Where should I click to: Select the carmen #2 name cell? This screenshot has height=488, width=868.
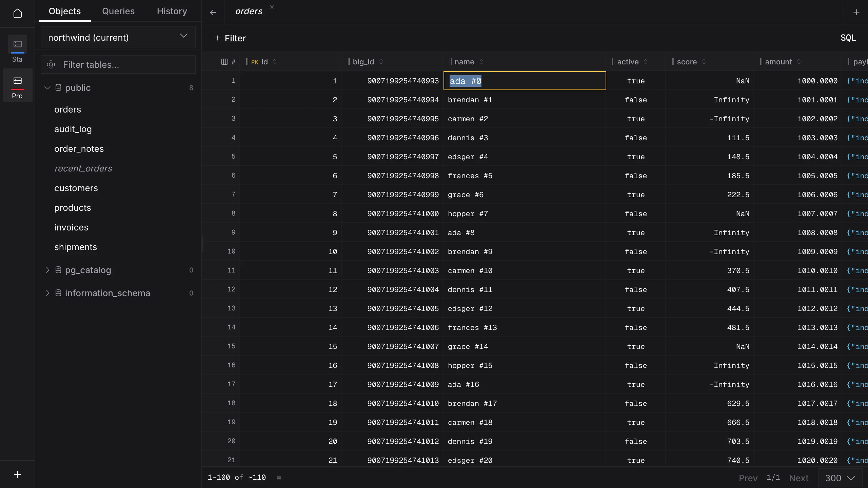(525, 119)
